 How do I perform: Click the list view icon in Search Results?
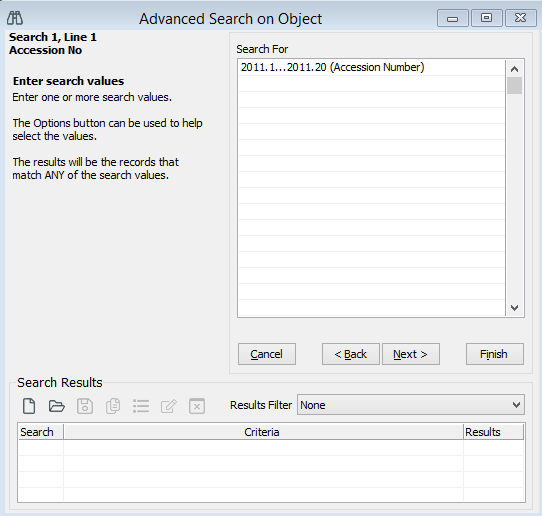[141, 406]
